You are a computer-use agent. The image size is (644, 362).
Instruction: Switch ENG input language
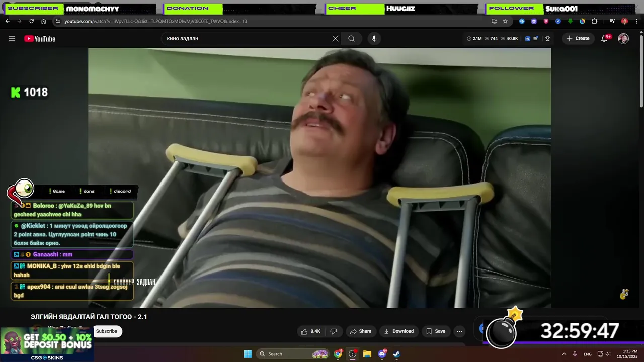[x=588, y=354]
